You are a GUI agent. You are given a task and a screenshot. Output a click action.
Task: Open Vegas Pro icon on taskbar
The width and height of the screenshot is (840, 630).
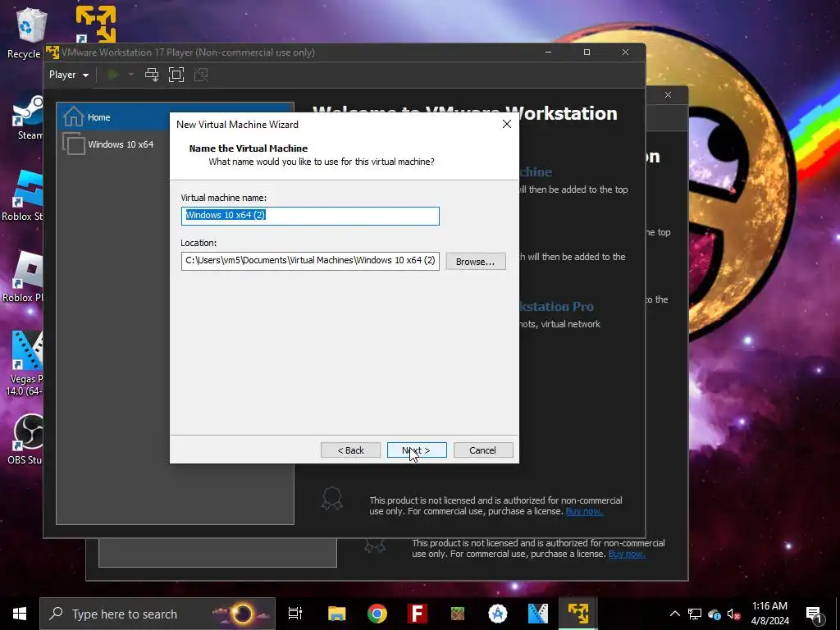(x=538, y=614)
